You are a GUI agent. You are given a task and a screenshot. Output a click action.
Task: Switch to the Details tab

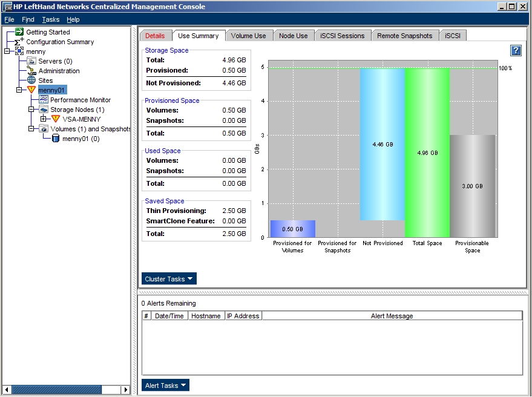click(155, 36)
